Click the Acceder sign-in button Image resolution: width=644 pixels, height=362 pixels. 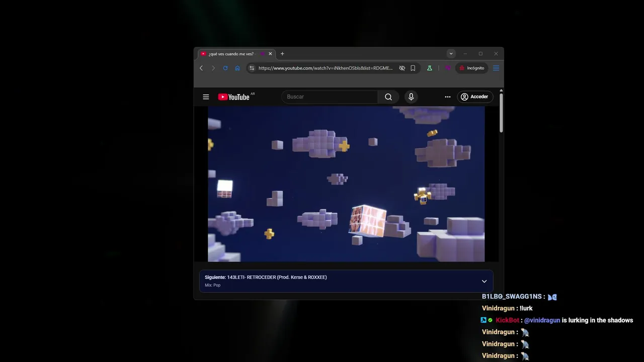(475, 97)
